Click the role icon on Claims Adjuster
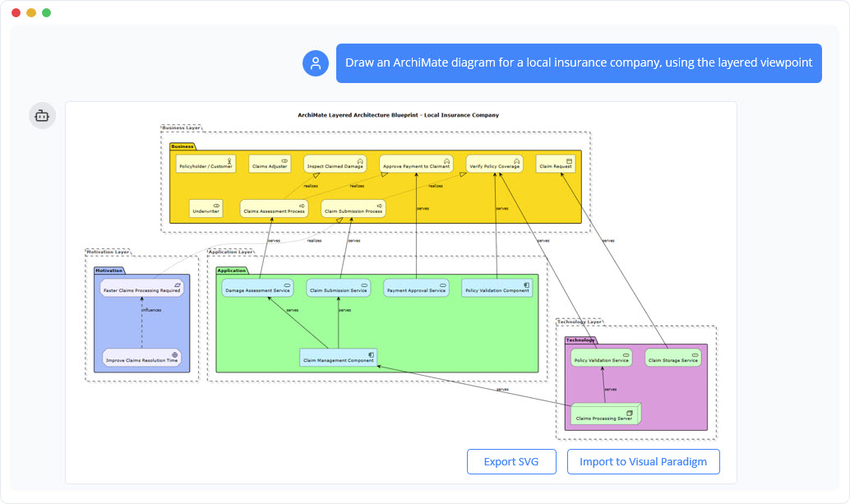The width and height of the screenshot is (850, 504). tap(284, 159)
